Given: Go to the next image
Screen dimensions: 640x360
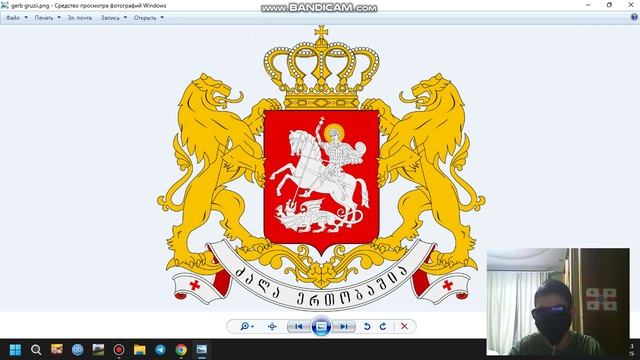Looking at the screenshot, I should pyautogui.click(x=344, y=326).
